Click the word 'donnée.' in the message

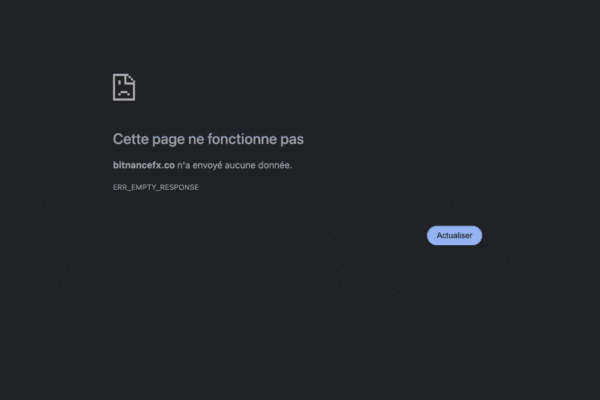point(275,165)
